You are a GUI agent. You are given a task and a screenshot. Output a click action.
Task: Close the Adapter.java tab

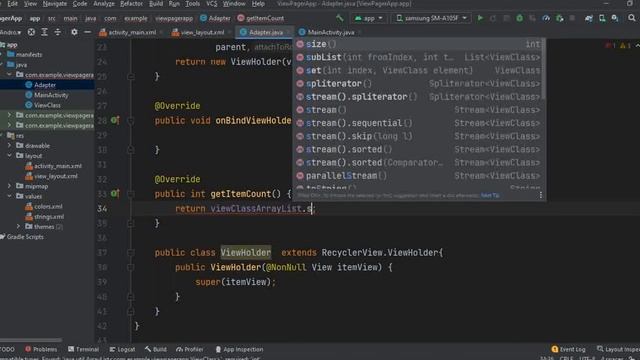[x=289, y=32]
